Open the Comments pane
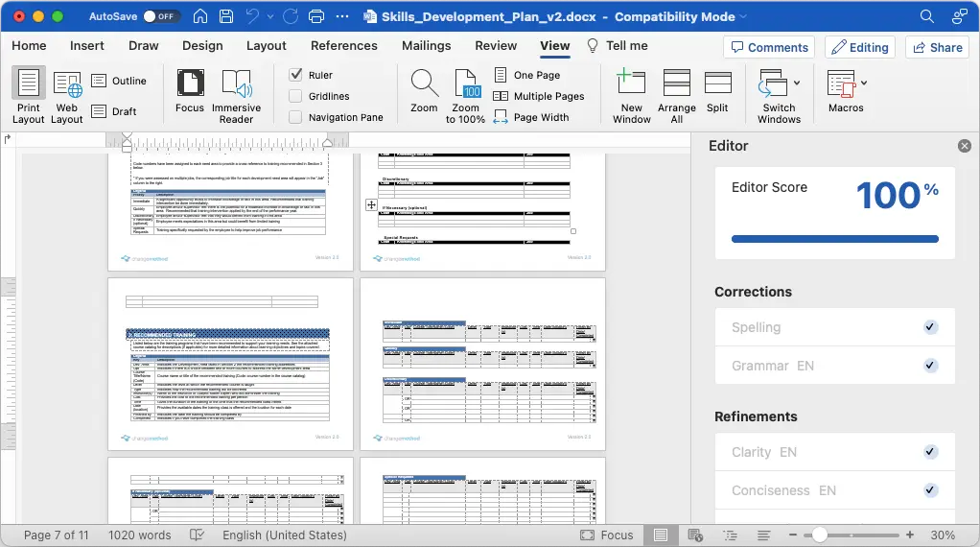The image size is (980, 547). (769, 48)
